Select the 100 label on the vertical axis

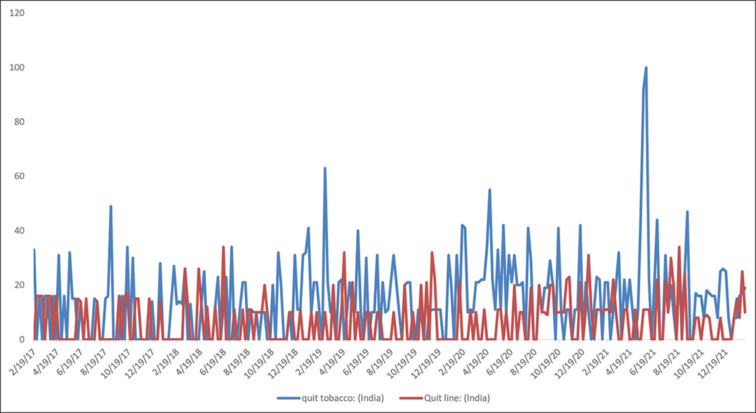point(18,68)
